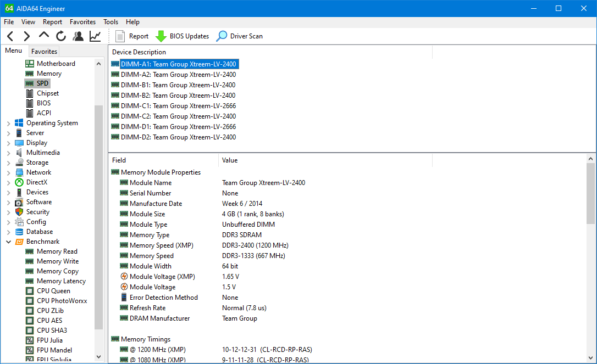Click the Field column header
The image size is (597, 364).
click(x=164, y=160)
